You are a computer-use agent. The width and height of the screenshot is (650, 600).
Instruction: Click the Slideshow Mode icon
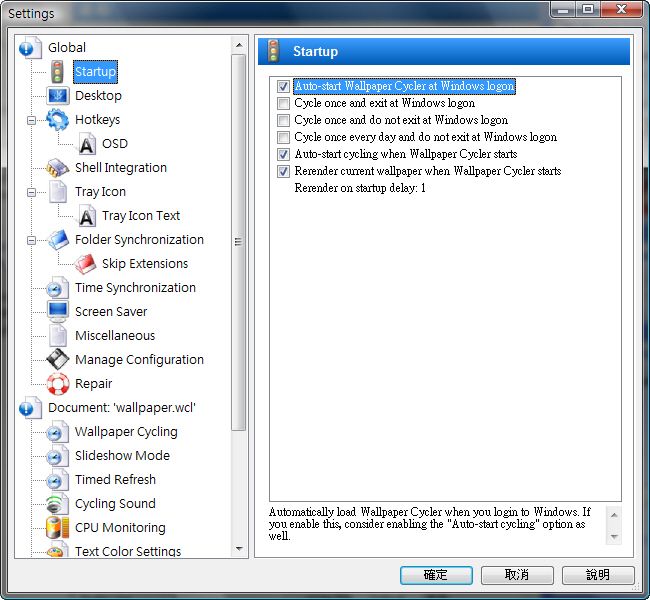pos(58,456)
